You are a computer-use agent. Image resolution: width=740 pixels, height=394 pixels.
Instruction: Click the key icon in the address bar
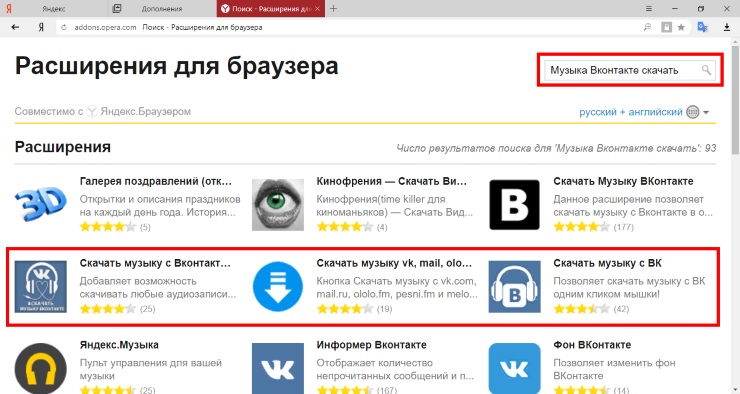click(648, 27)
